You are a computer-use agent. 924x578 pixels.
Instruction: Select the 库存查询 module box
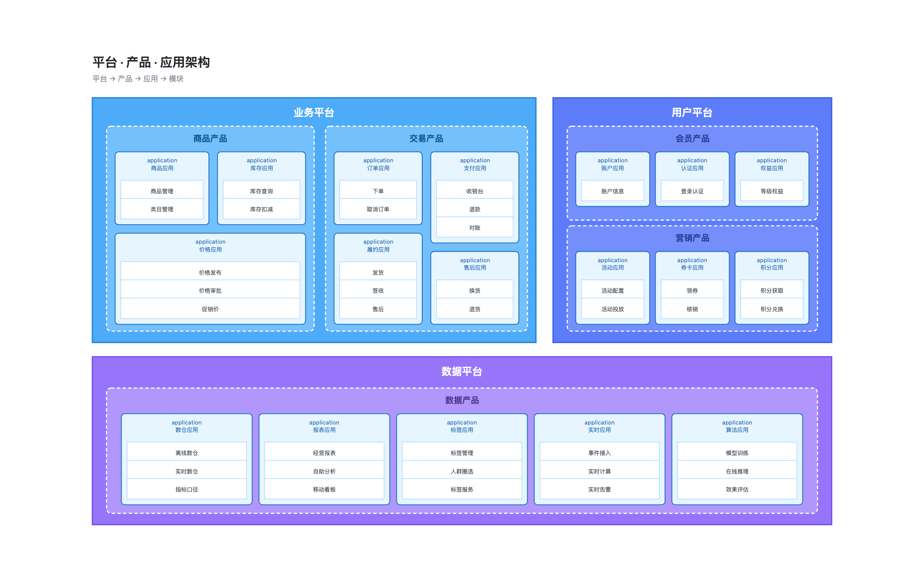(x=261, y=190)
